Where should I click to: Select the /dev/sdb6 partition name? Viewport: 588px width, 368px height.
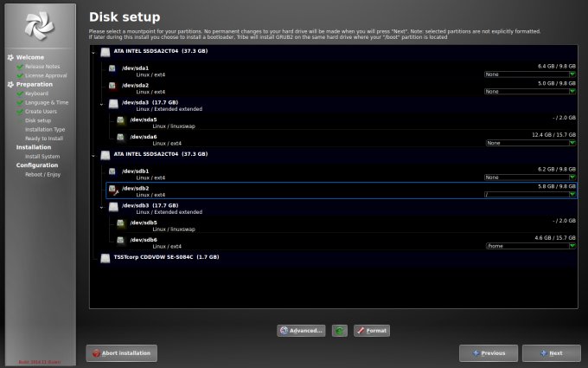(x=144, y=240)
